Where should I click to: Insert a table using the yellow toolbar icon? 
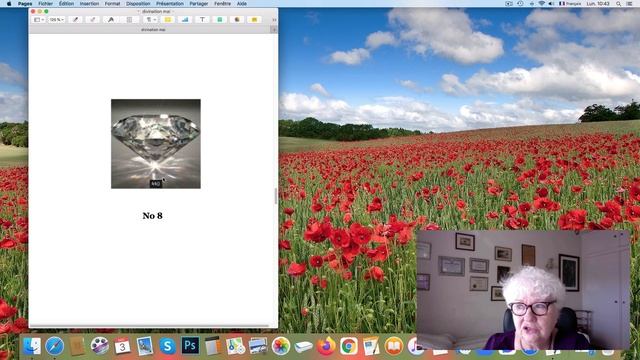coord(168,20)
